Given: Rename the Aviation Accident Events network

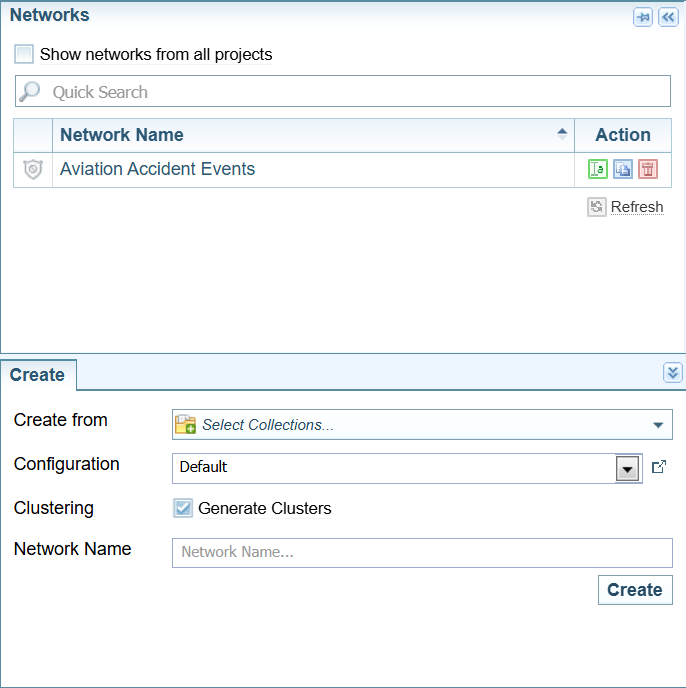Looking at the screenshot, I should pyautogui.click(x=598, y=169).
